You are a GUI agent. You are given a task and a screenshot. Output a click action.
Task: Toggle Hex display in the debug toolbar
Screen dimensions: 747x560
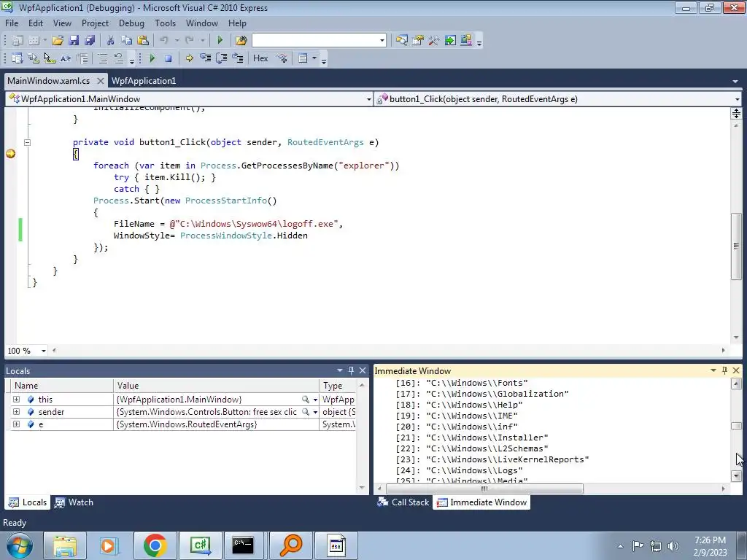click(260, 58)
